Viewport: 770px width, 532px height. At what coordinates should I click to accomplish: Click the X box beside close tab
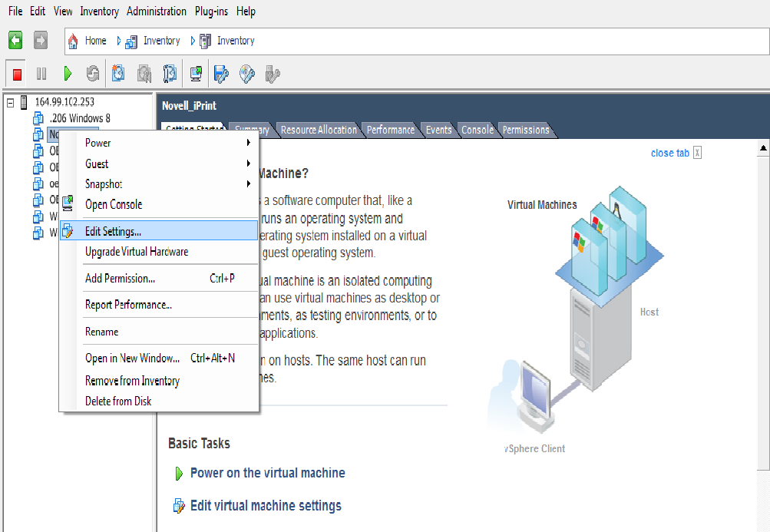697,153
